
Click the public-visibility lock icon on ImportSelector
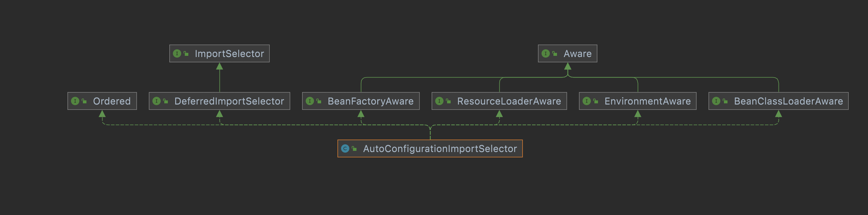(x=186, y=53)
